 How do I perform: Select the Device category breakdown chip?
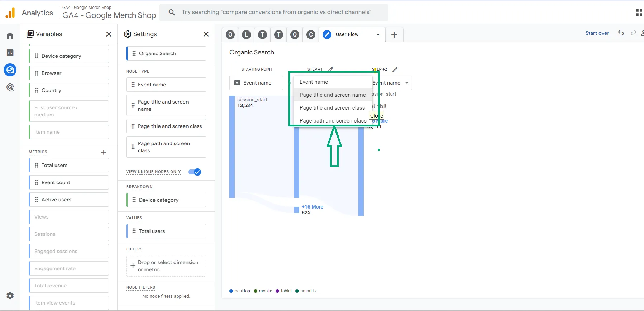tap(166, 200)
